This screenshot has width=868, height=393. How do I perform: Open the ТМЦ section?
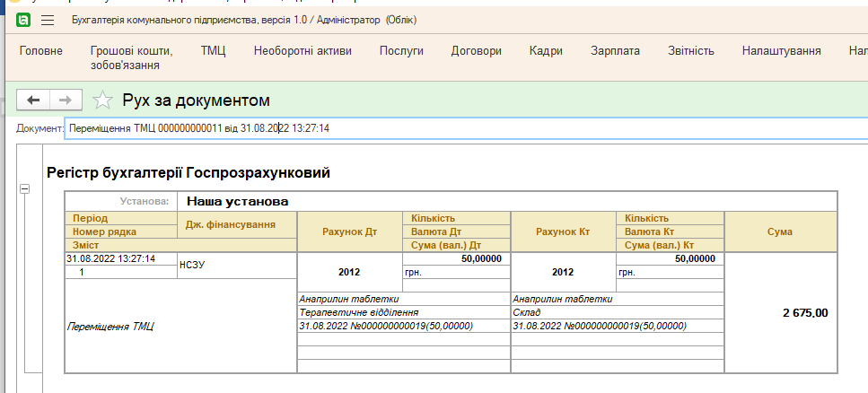(213, 51)
